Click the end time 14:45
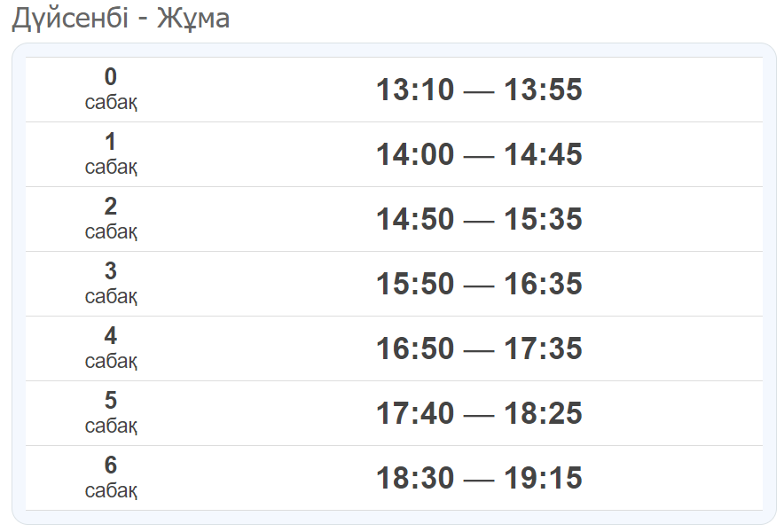 543,154
